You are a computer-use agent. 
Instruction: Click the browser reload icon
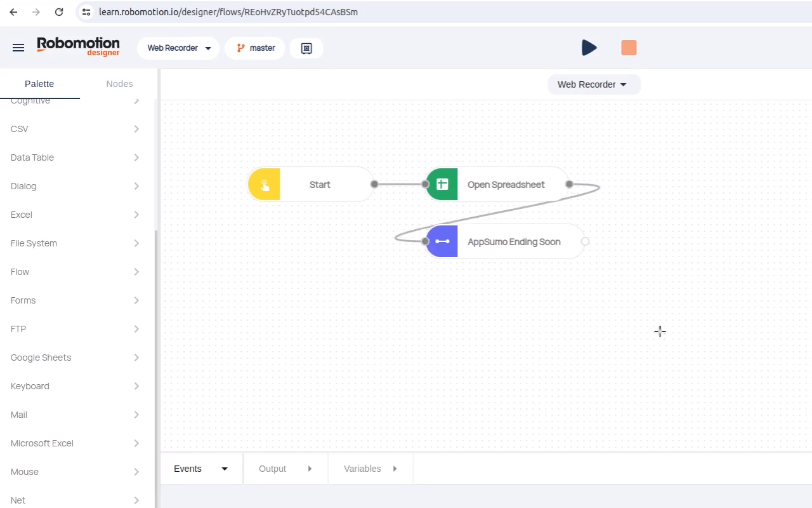click(x=59, y=12)
